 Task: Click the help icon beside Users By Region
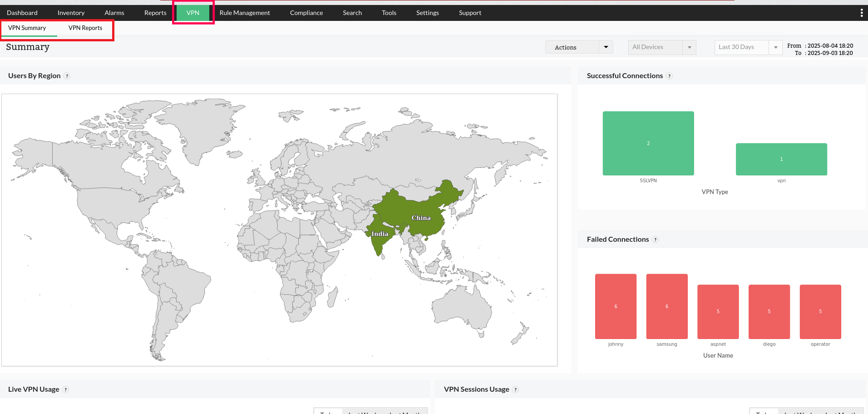pos(67,76)
